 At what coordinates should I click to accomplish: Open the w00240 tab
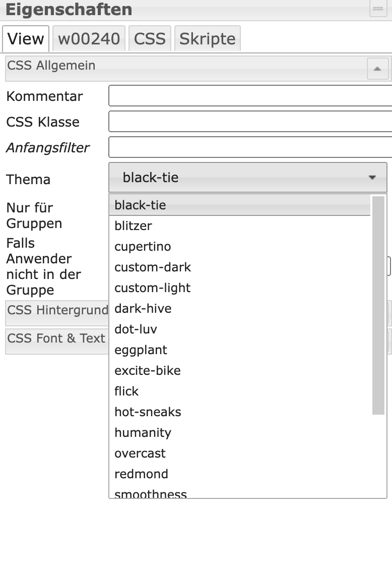(89, 39)
